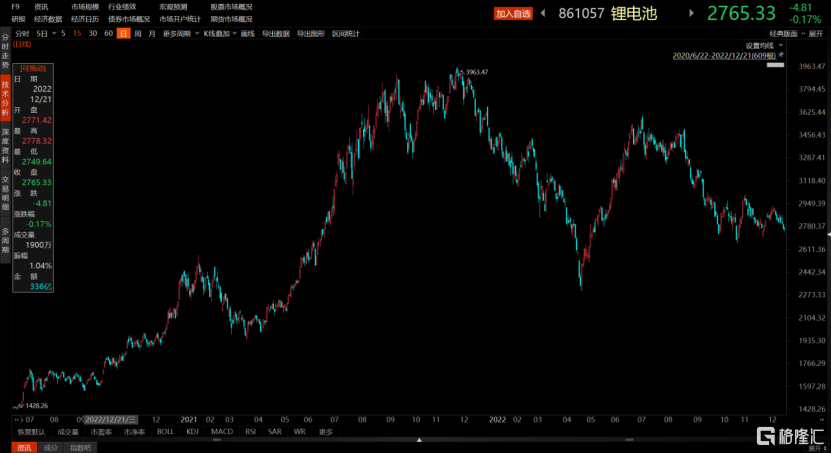Activate the 画线 drawing tool

tap(247, 33)
